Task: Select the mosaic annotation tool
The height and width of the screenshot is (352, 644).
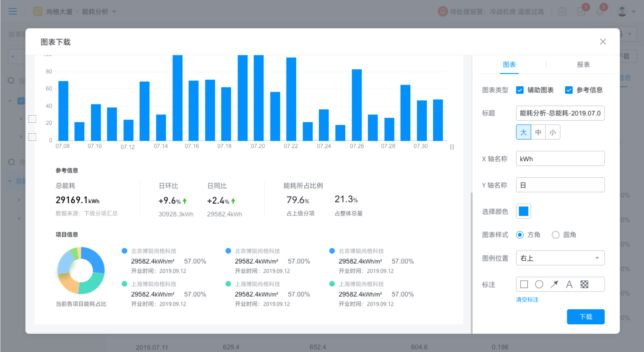Action: (584, 285)
